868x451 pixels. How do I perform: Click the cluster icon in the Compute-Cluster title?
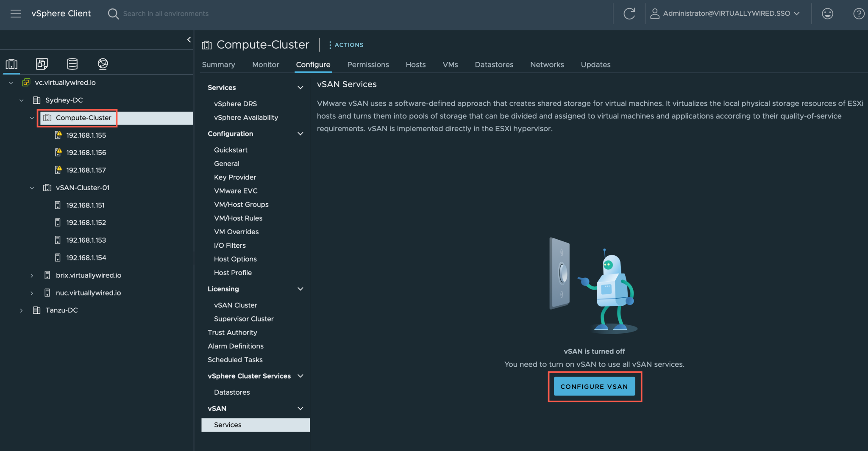207,45
